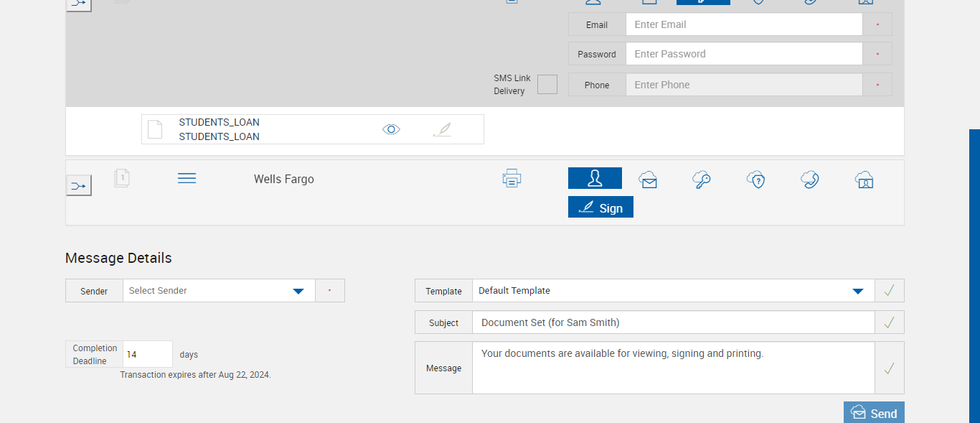Edit the Subject text field
Image resolution: width=980 pixels, height=423 pixels.
(673, 322)
